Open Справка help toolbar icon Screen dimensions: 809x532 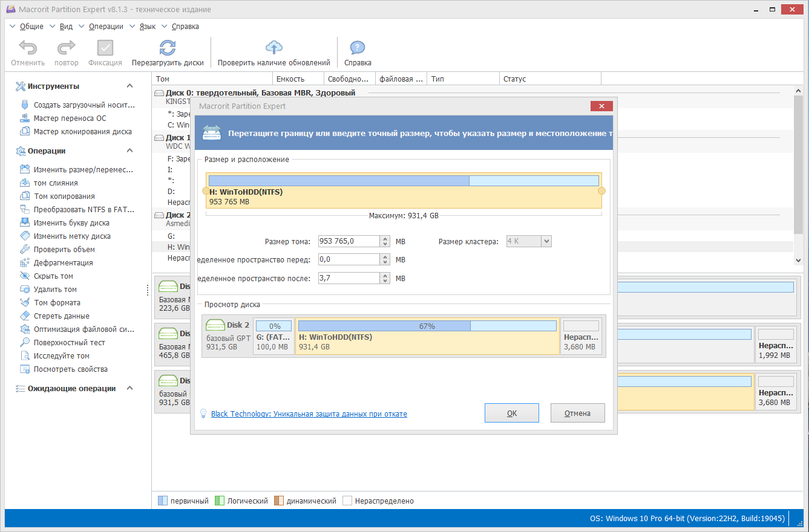point(358,48)
